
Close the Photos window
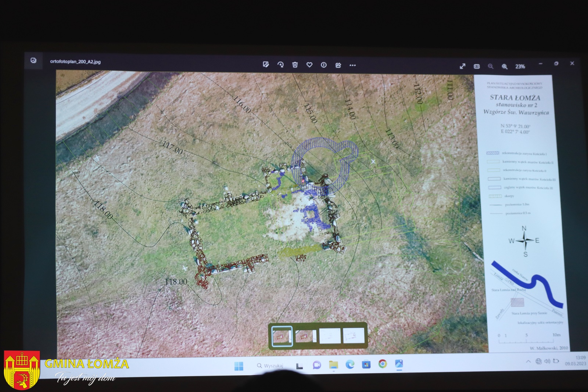point(572,63)
